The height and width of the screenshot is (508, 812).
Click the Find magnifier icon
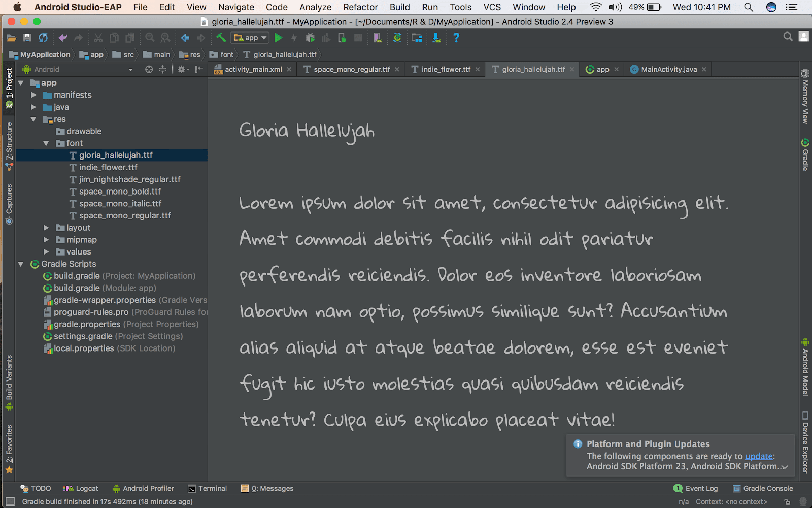[150, 38]
